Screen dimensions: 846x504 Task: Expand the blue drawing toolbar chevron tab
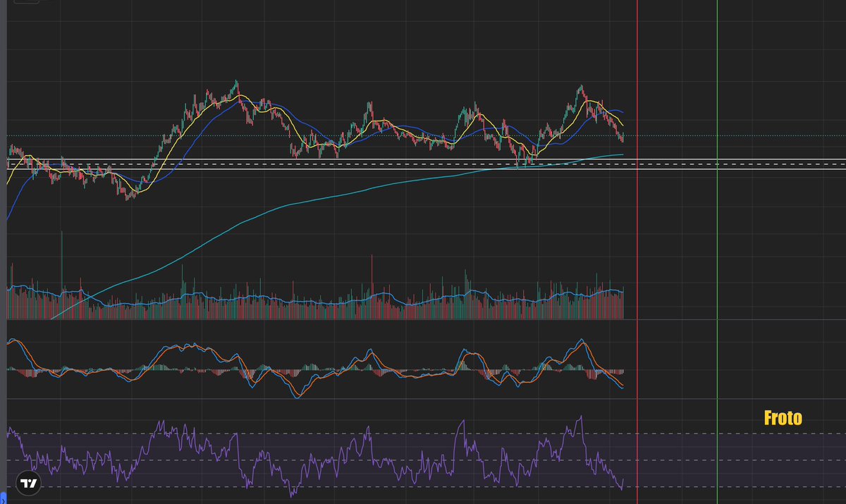(2, 499)
